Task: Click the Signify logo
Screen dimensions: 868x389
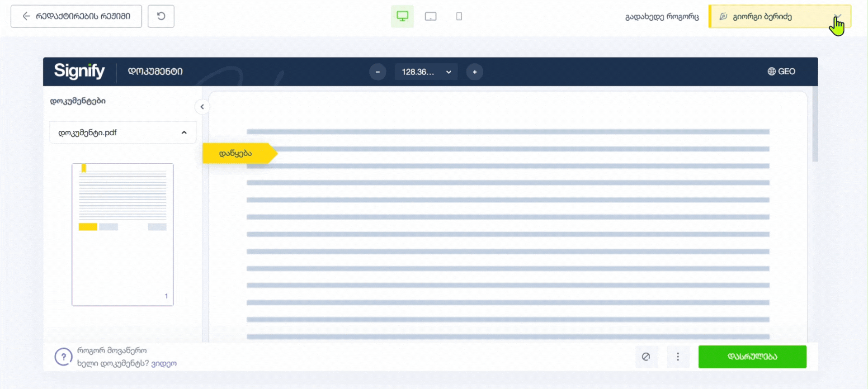Action: pos(79,71)
